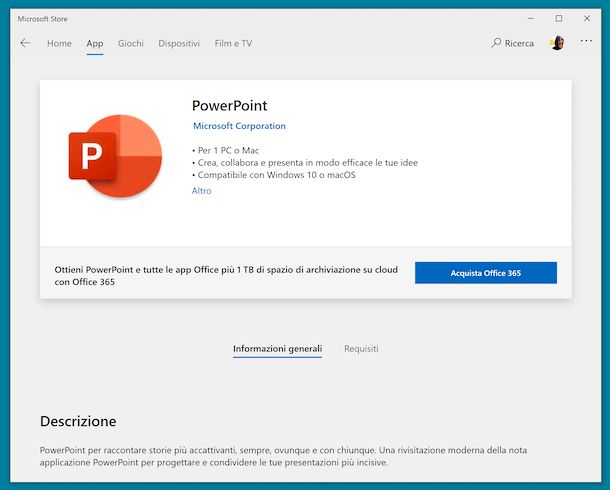Image resolution: width=610 pixels, height=490 pixels.
Task: Open the Film e TV tab
Action: (233, 44)
